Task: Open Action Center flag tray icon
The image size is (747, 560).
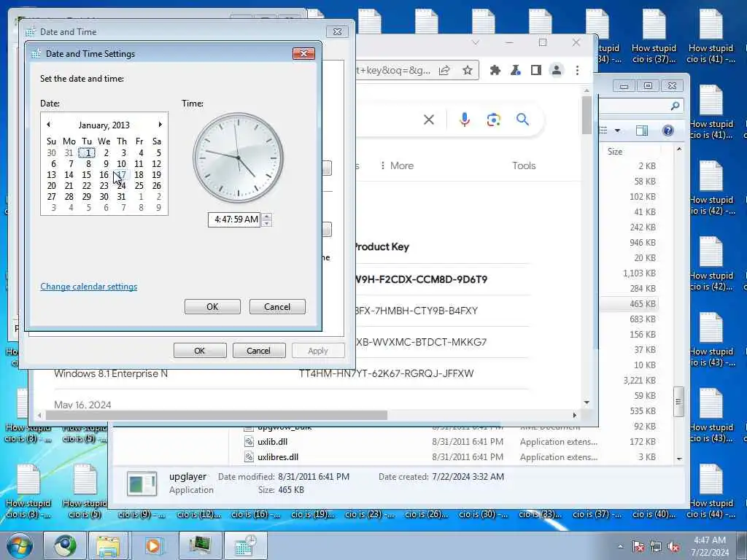Action: coord(638,547)
